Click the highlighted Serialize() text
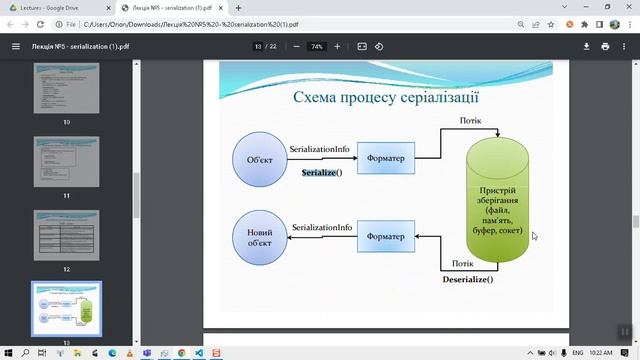The width and height of the screenshot is (640, 360). point(322,173)
